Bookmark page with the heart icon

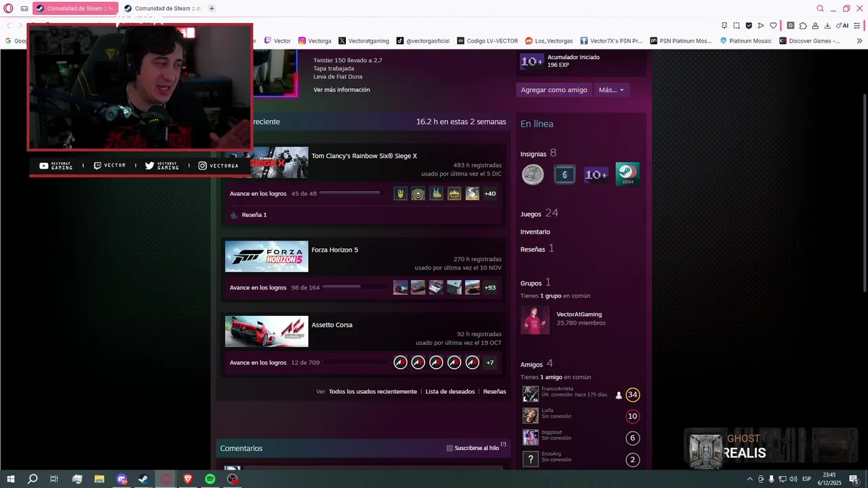773,26
